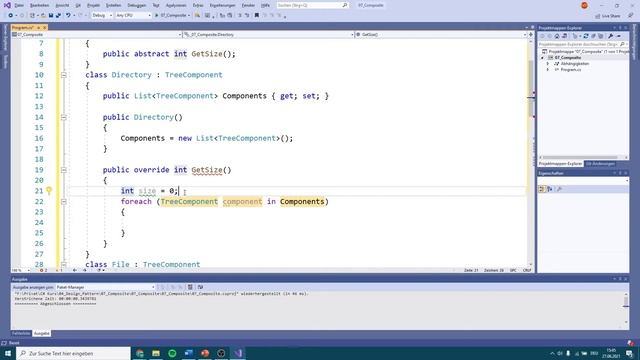640x360 pixels.
Task: Collapse the Directory constructor at line 14
Action: (64, 117)
